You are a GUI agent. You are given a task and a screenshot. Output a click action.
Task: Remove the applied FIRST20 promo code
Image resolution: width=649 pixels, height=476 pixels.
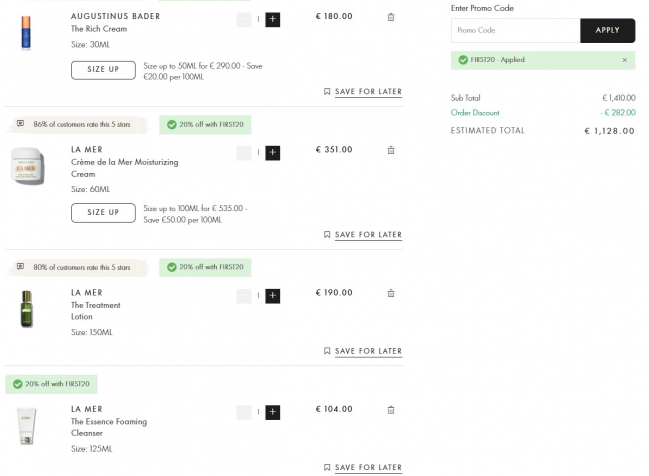point(625,60)
